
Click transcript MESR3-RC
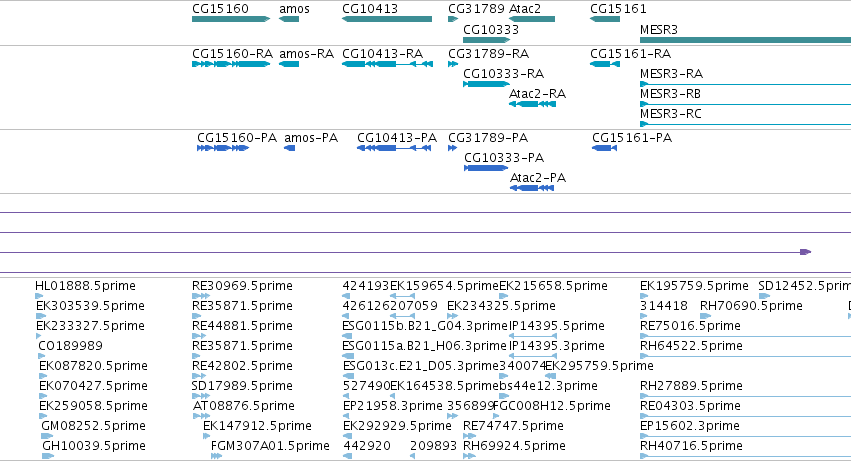(671, 114)
